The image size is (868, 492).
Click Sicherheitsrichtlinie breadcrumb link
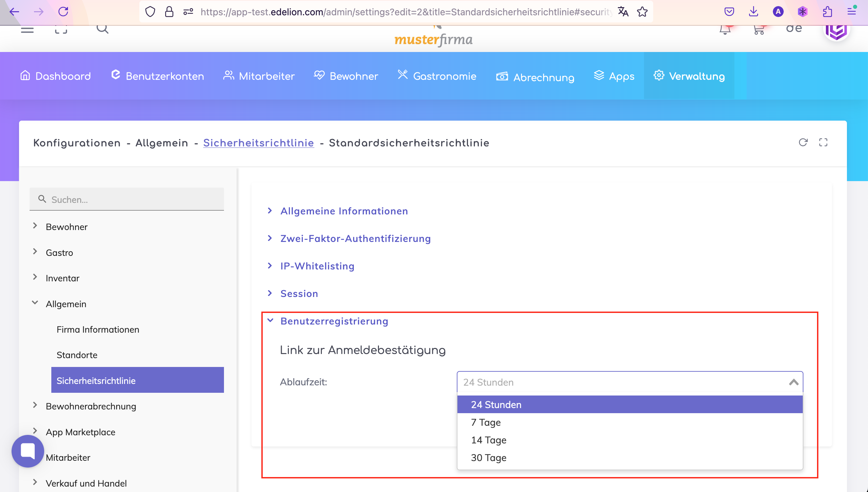[258, 143]
